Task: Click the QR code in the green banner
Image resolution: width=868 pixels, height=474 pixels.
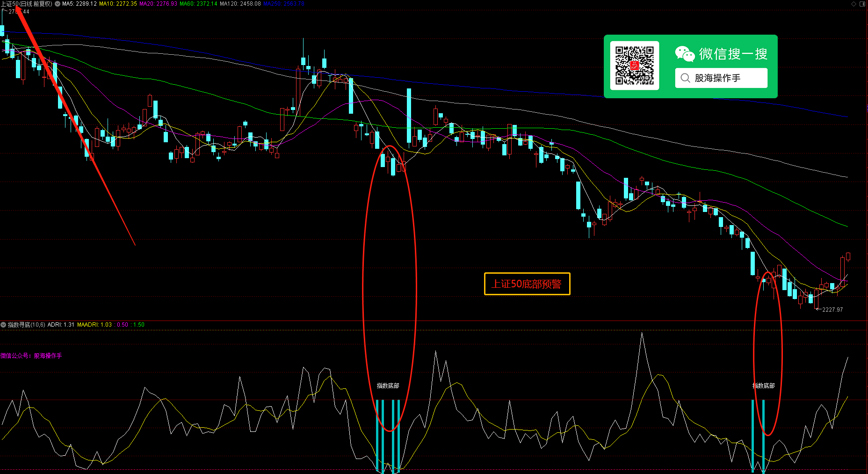Action: (635, 66)
